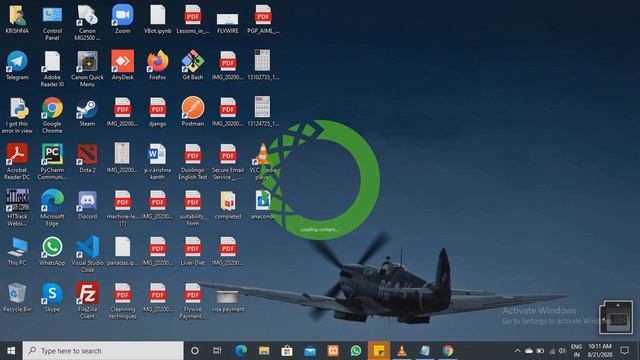Select the WhatsApp desktop shortcut
Image resolution: width=640 pixels, height=360 pixels.
52,251
